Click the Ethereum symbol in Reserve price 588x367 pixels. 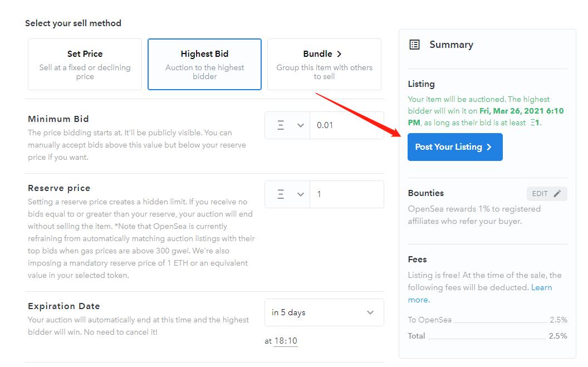coord(281,194)
